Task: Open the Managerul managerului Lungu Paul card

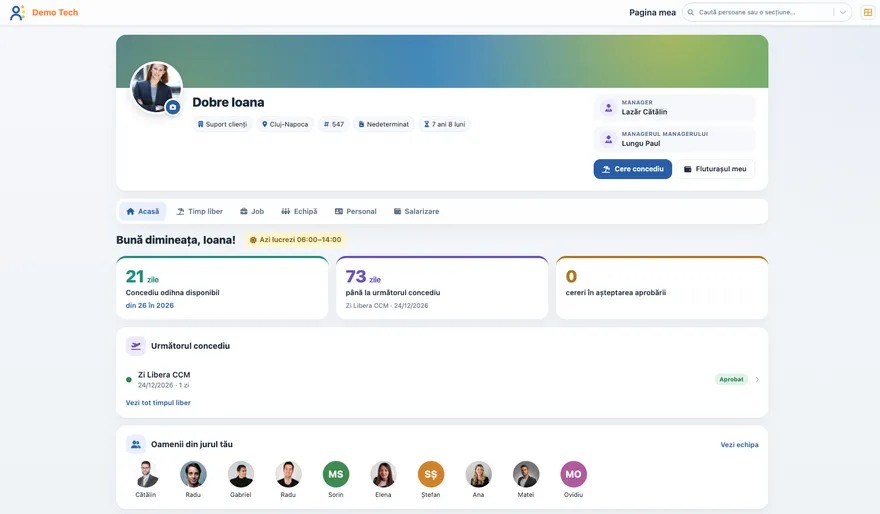Action: click(675, 139)
